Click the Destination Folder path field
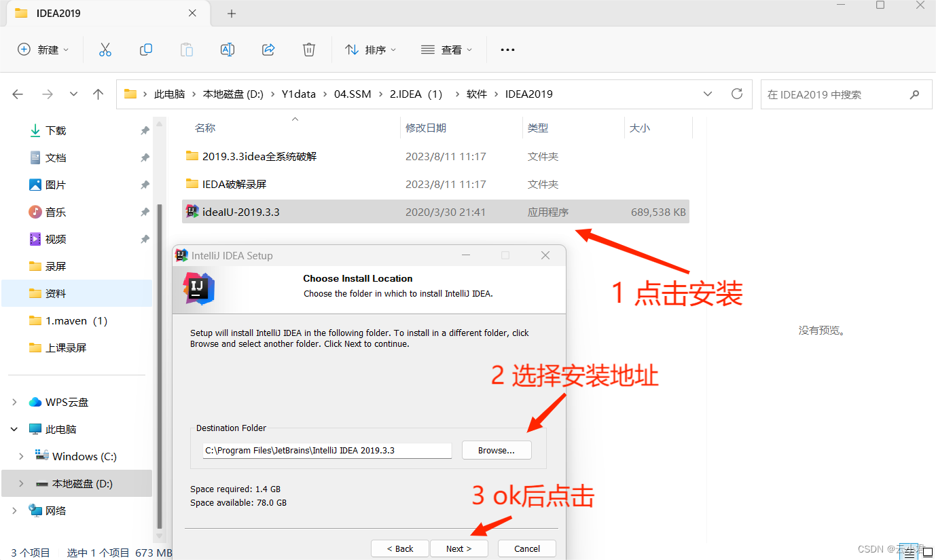This screenshot has height=560, width=936. click(327, 450)
